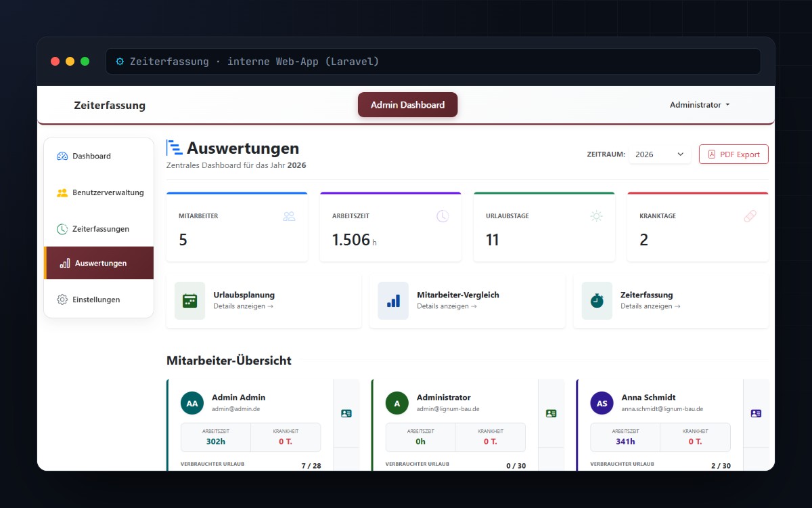The width and height of the screenshot is (812, 508).
Task: Click the Admin Dashboard button
Action: (x=407, y=105)
